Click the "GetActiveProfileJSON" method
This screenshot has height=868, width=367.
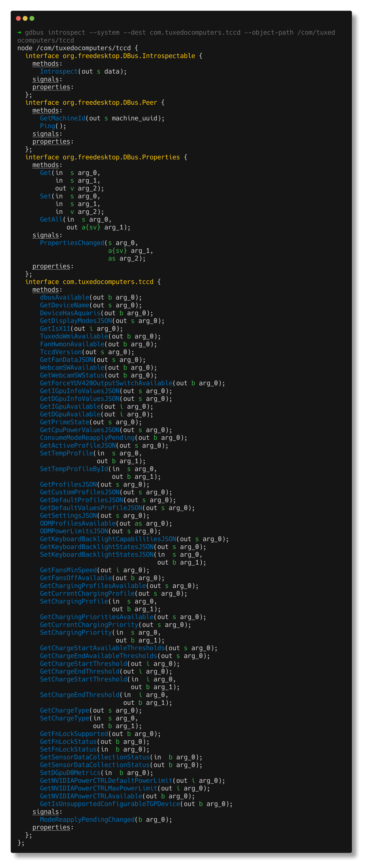pyautogui.click(x=78, y=445)
